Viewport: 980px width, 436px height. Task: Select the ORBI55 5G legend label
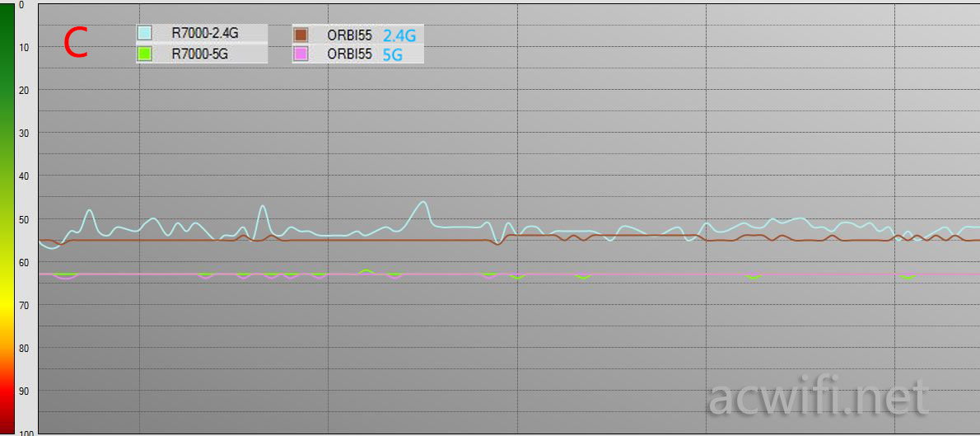point(364,54)
